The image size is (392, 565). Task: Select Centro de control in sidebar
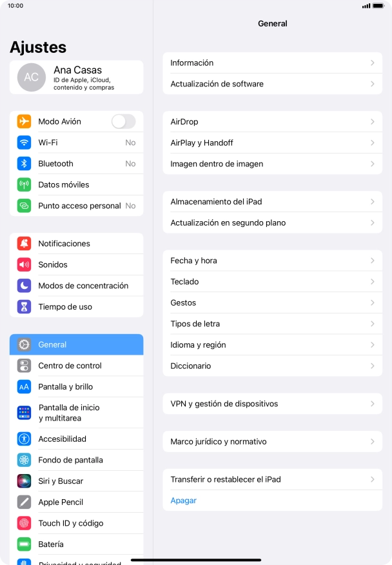pyautogui.click(x=76, y=366)
